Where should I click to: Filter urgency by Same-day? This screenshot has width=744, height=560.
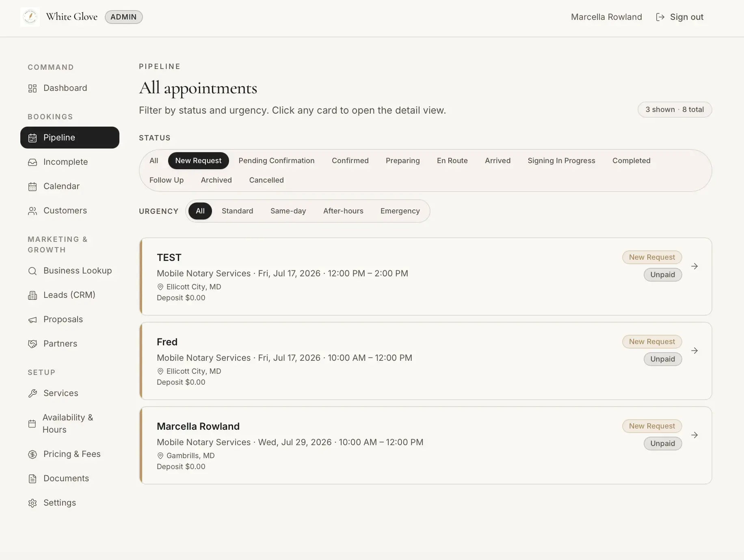point(288,211)
